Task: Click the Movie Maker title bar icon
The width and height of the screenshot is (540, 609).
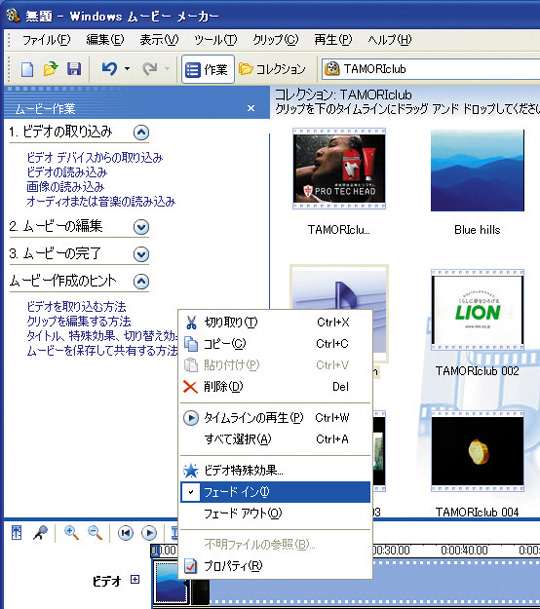Action: pyautogui.click(x=13, y=15)
